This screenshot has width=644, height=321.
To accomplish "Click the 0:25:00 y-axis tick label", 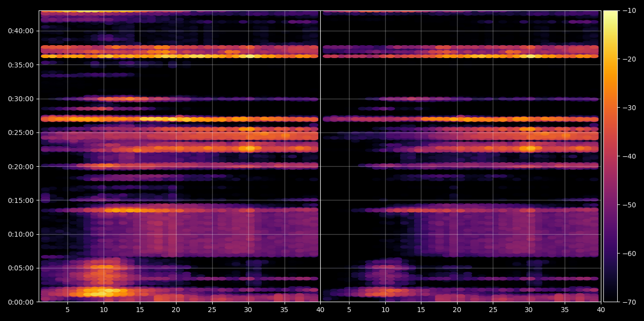I will coord(20,132).
